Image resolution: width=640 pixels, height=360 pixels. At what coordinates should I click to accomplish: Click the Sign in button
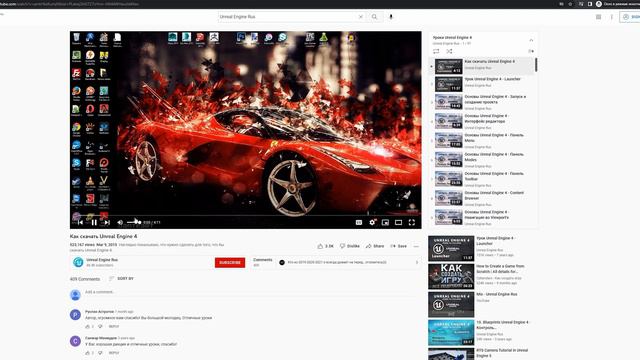(630, 17)
